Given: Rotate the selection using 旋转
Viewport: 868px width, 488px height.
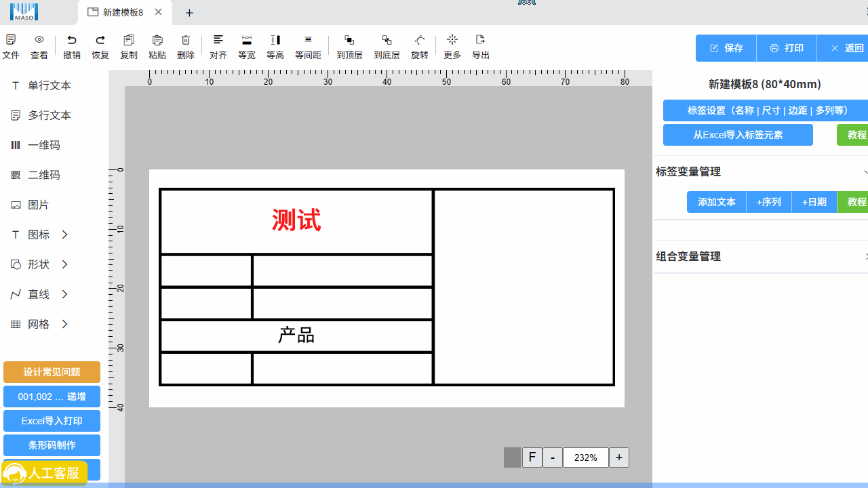Looking at the screenshot, I should tap(419, 46).
